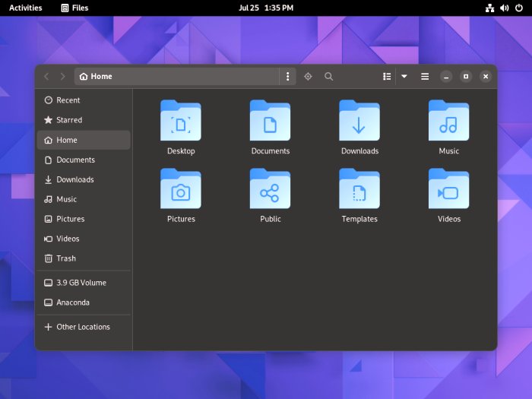Click Other Locations in the sidebar

point(84,327)
